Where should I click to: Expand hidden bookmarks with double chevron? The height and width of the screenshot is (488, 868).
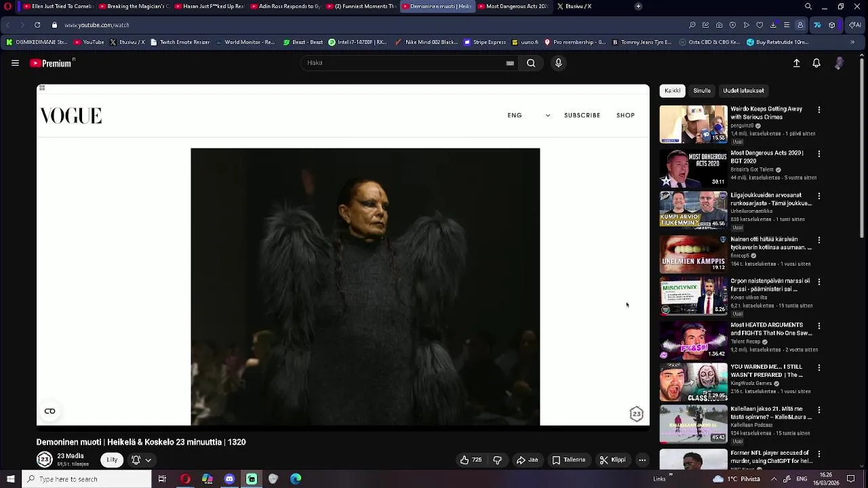pos(852,42)
